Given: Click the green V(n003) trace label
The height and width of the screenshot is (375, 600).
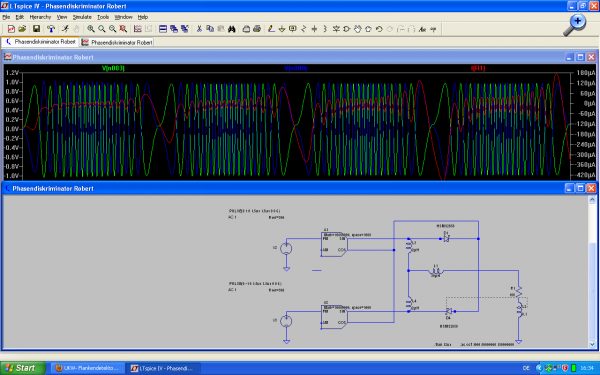Looking at the screenshot, I should click(113, 68).
